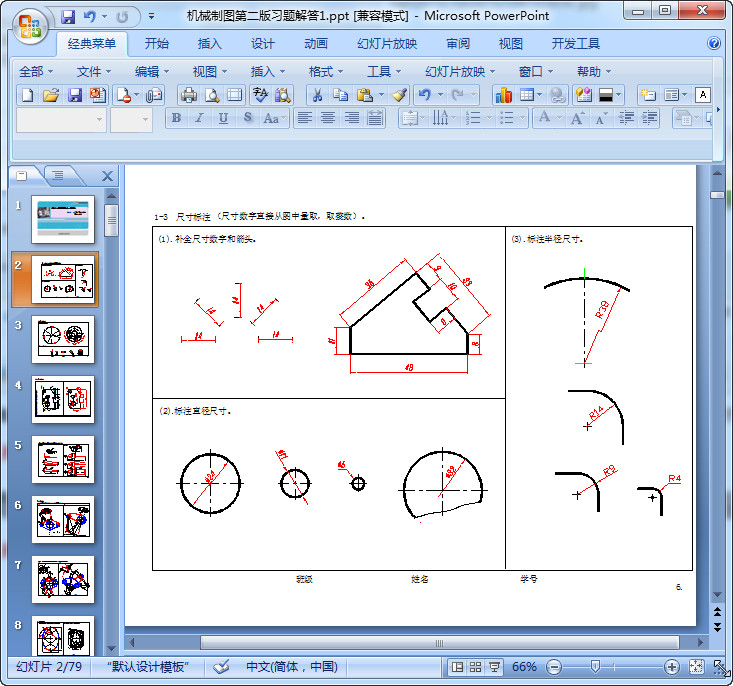
Task: Switch to Normal view in status bar
Action: pyautogui.click(x=457, y=667)
